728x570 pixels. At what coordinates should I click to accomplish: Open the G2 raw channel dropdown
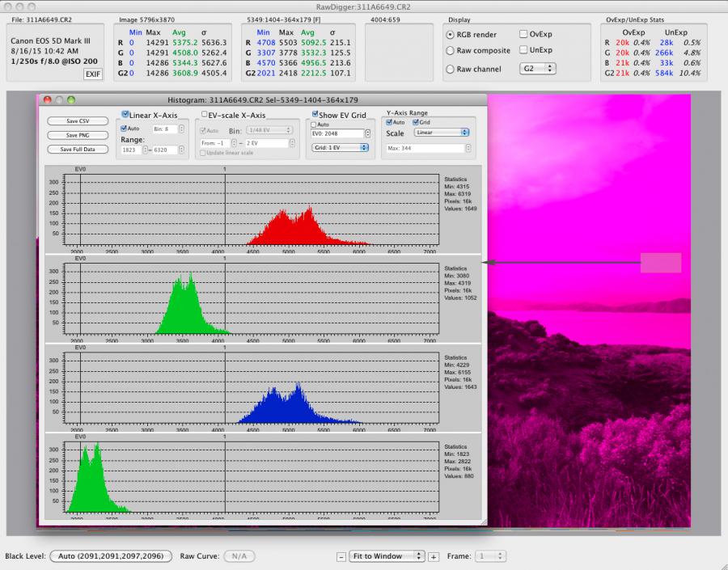(539, 70)
